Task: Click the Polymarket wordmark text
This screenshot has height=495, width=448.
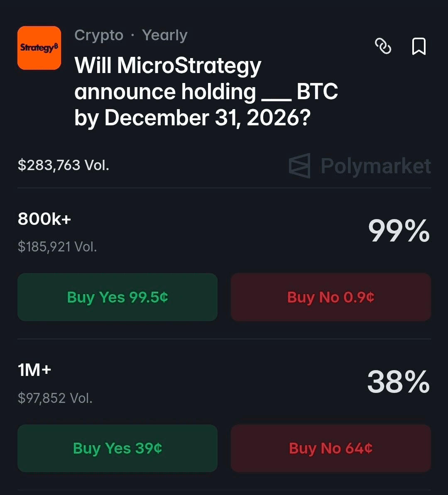Action: point(376,166)
